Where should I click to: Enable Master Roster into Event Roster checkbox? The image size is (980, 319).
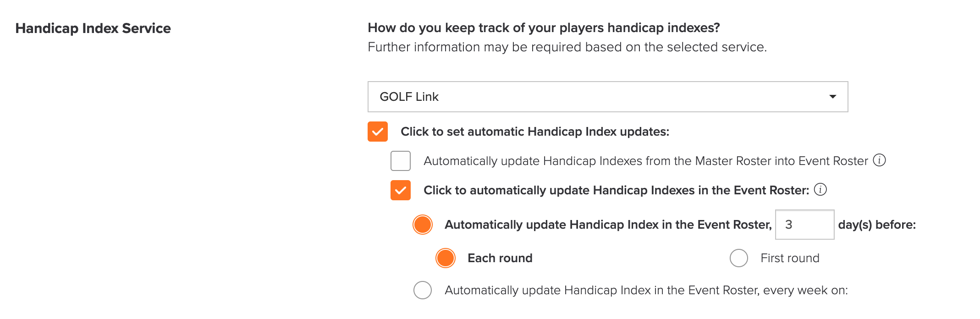(401, 161)
